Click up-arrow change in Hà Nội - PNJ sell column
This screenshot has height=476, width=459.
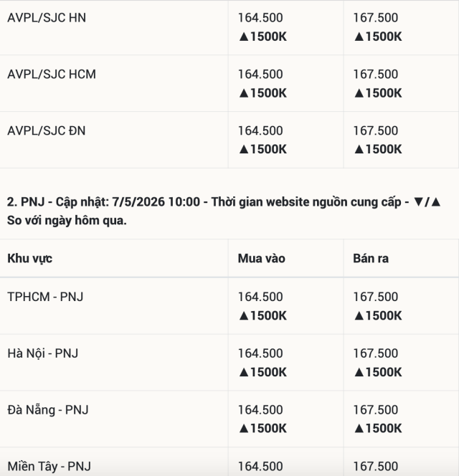pyautogui.click(x=377, y=372)
